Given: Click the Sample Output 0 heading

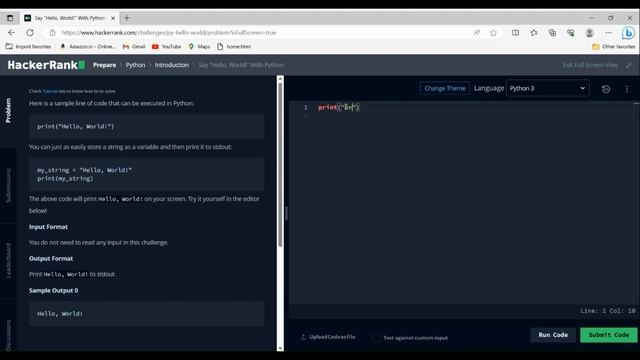Looking at the screenshot, I should tap(53, 291).
